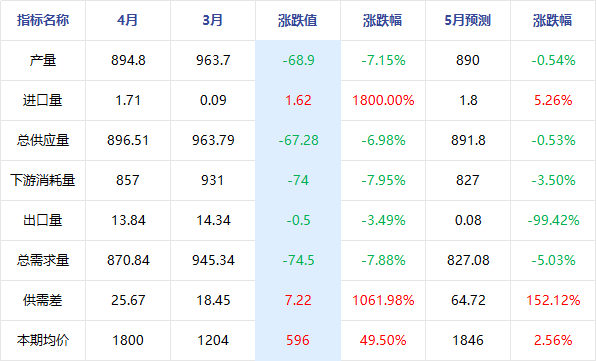Click the 指标名称 column header
The width and height of the screenshot is (596, 361).
(x=43, y=20)
